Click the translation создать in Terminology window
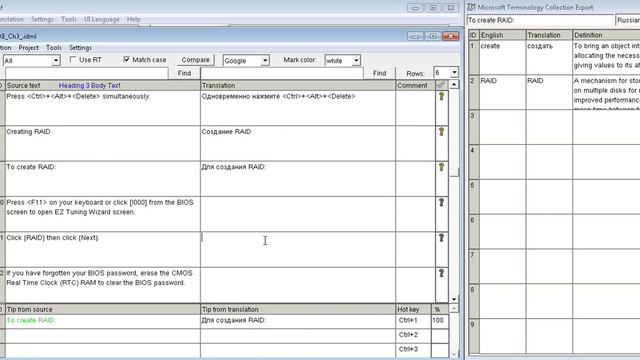This screenshot has width=640, height=360. click(549, 57)
